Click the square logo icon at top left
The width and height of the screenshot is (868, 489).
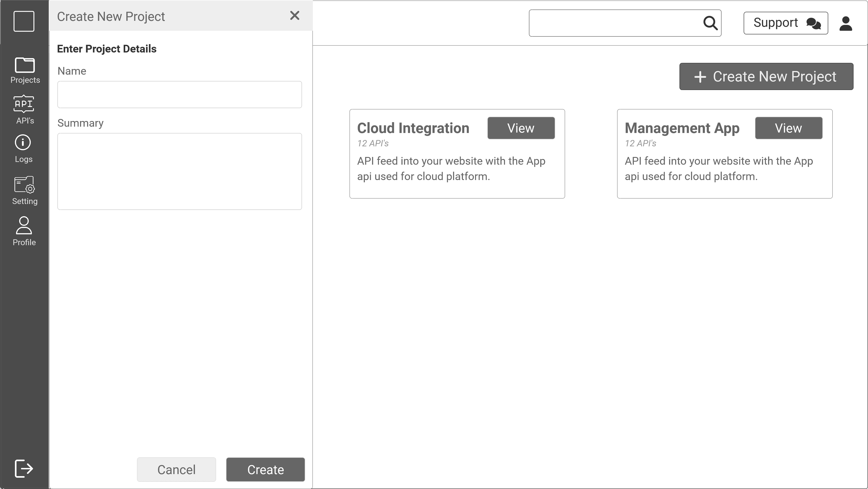point(24,21)
